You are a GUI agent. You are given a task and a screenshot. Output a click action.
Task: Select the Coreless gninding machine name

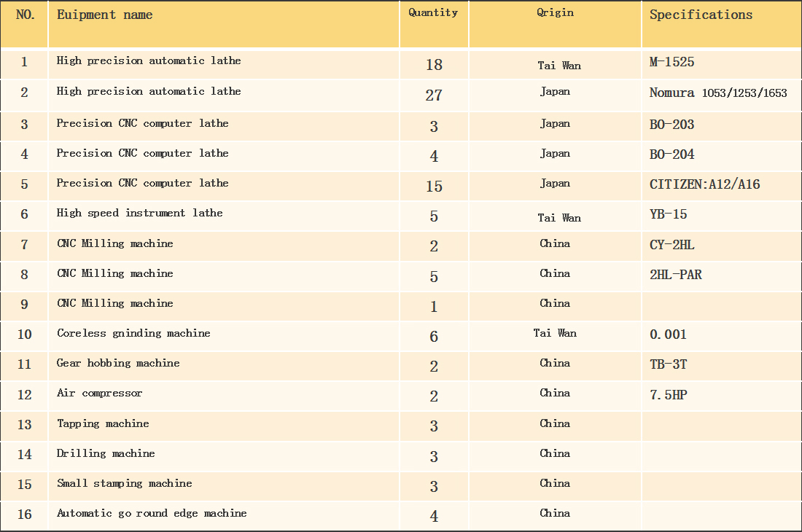pyautogui.click(x=133, y=333)
